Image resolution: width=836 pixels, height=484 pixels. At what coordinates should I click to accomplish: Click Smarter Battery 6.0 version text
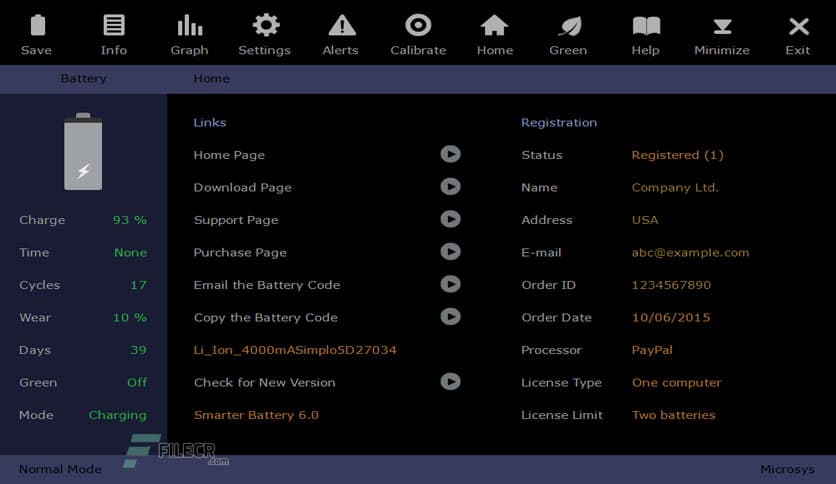(256, 415)
